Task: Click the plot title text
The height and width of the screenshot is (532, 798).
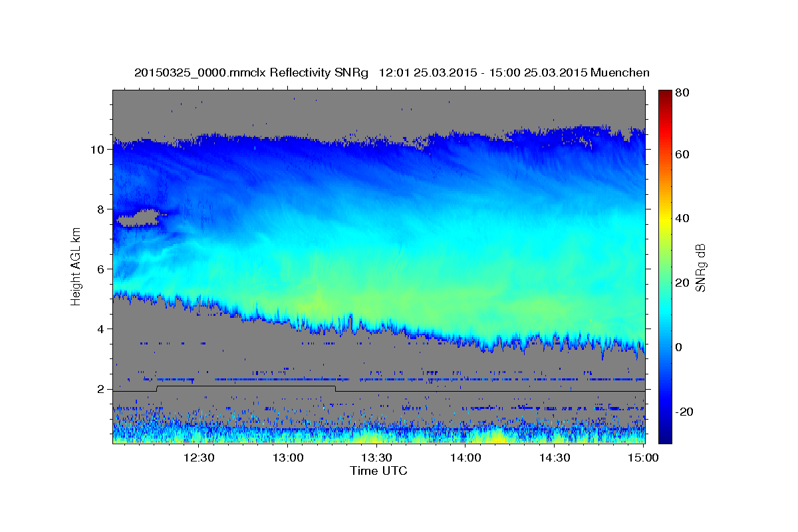Action: click(x=392, y=72)
